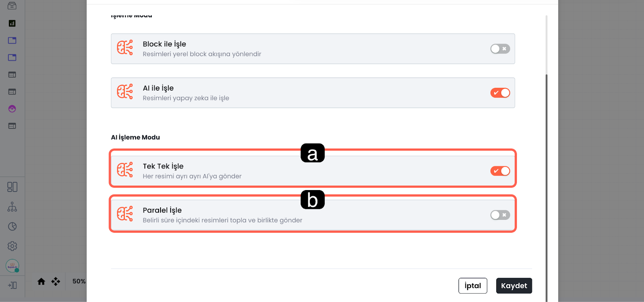The width and height of the screenshot is (644, 302).
Task: Click the settings gear icon in sidebar
Action: [12, 246]
